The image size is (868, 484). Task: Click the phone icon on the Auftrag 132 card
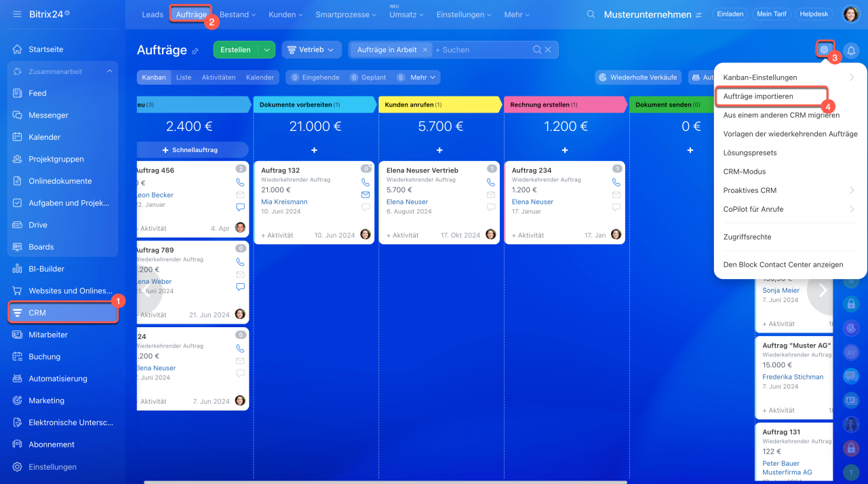pos(366,183)
